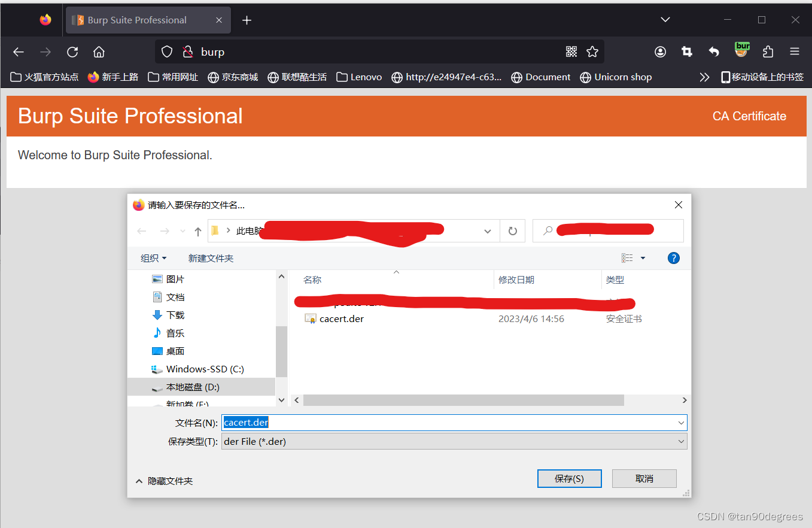This screenshot has height=528, width=812.
Task: Go back with Firefox's back arrow
Action: pyautogui.click(x=19, y=52)
